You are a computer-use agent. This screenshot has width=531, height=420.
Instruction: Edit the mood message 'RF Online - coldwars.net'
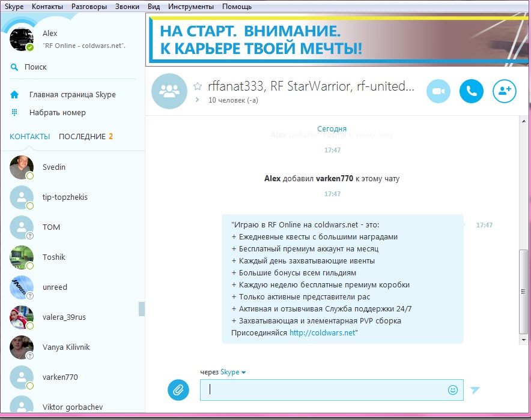click(84, 46)
